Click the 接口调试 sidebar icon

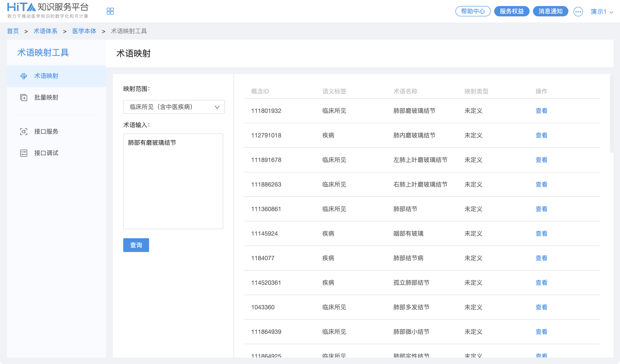[x=24, y=153]
